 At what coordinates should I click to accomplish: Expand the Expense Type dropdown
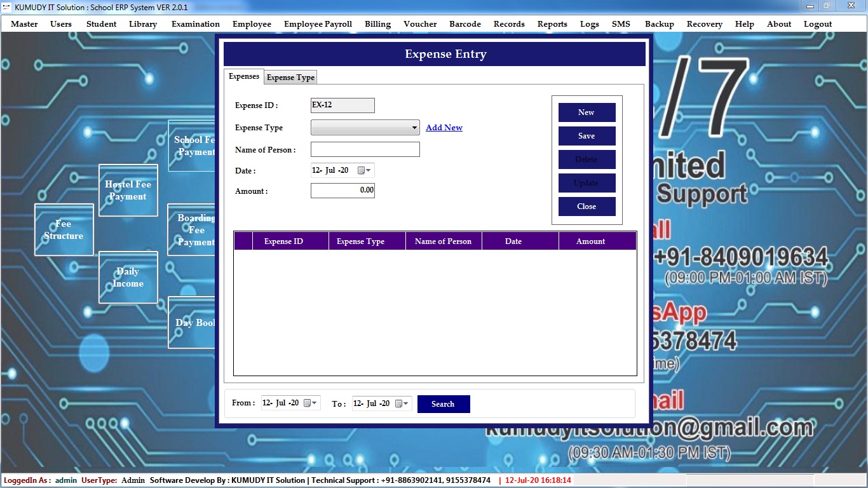click(414, 128)
